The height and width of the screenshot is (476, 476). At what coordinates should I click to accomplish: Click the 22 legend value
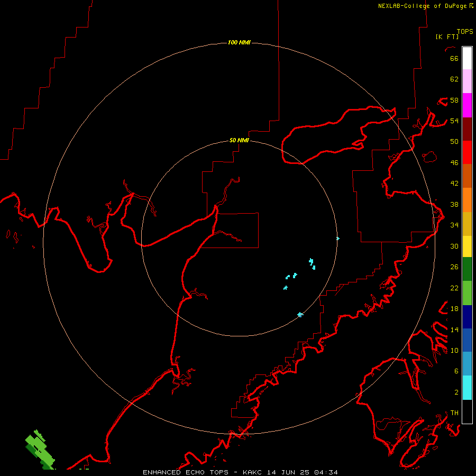click(454, 288)
